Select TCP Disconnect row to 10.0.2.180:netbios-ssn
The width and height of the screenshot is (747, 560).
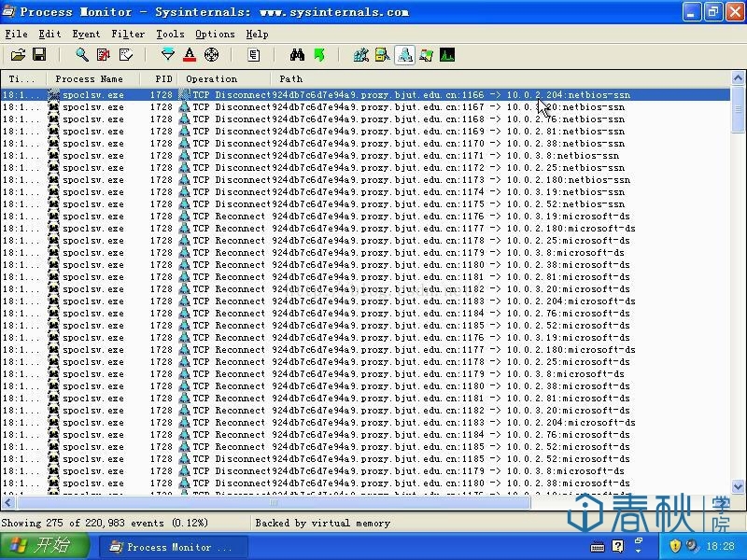tap(365, 180)
